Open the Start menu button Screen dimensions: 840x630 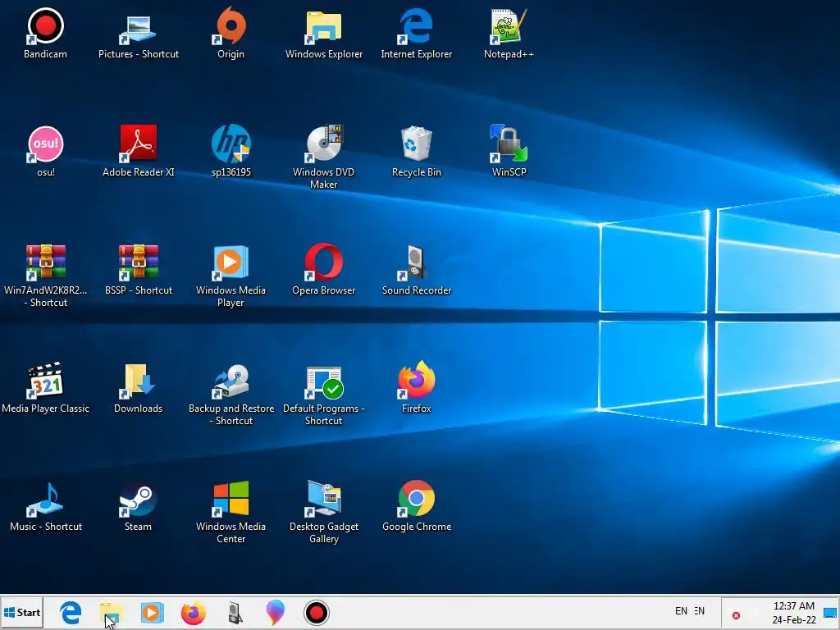[22, 612]
